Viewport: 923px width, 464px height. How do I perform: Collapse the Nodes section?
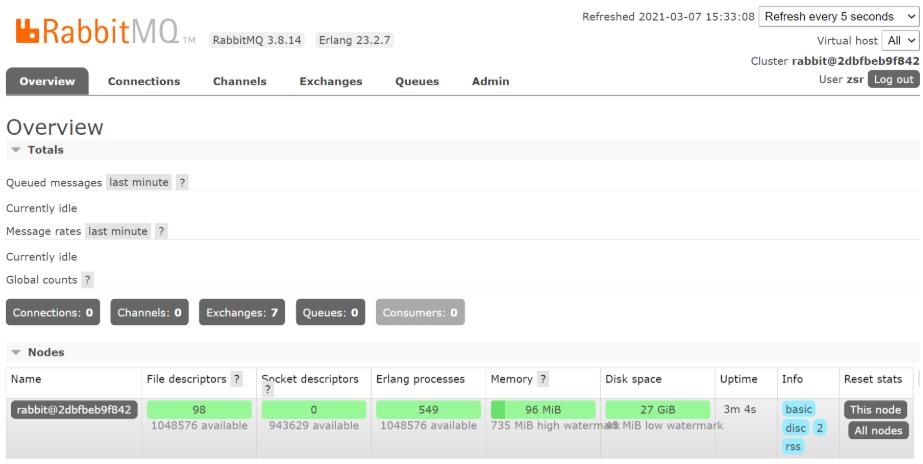point(37,351)
